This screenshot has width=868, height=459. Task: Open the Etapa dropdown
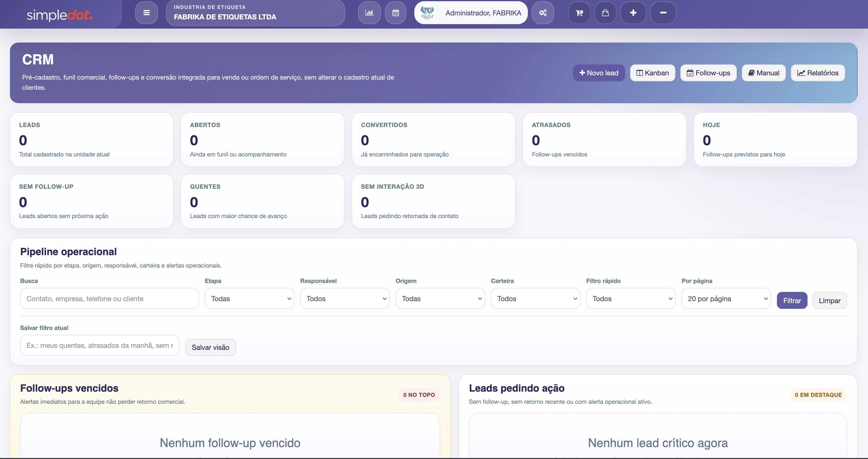[249, 298]
